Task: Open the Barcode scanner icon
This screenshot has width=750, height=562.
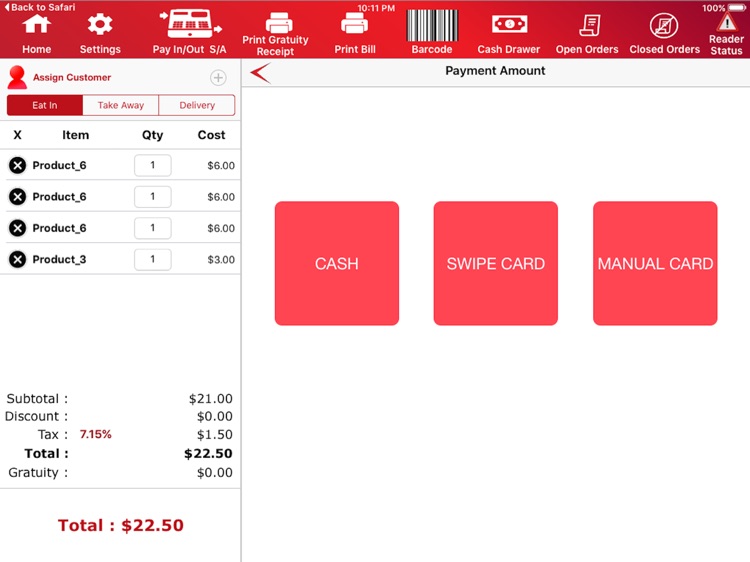Action: 431,25
